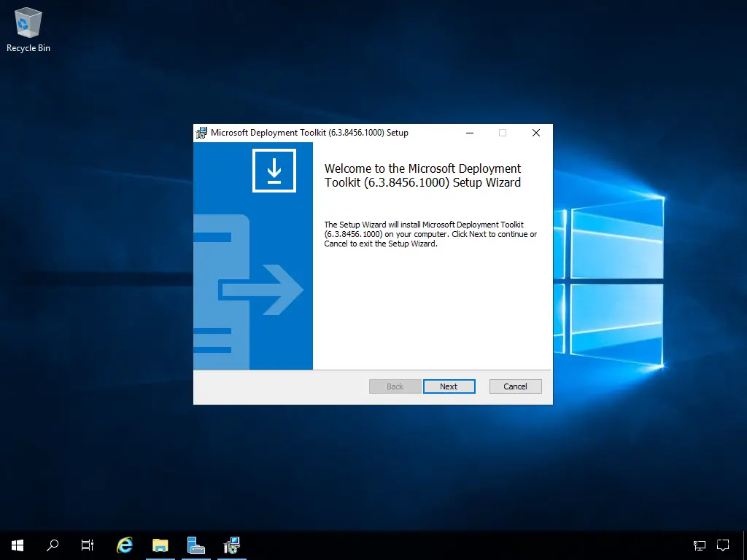Screen dimensions: 747x560
Task: Click the download arrow logo in wizard
Action: [274, 171]
